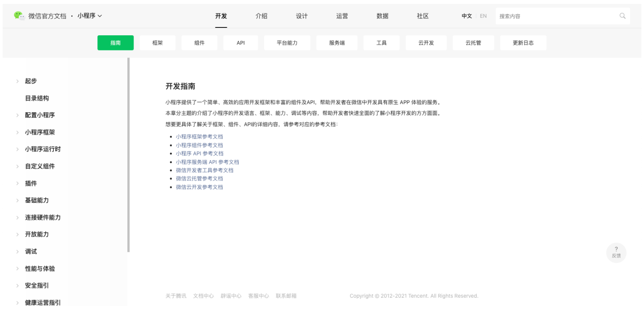The height and width of the screenshot is (312, 644).
Task: Click the 关于腾讯 footer link
Action: [176, 296]
